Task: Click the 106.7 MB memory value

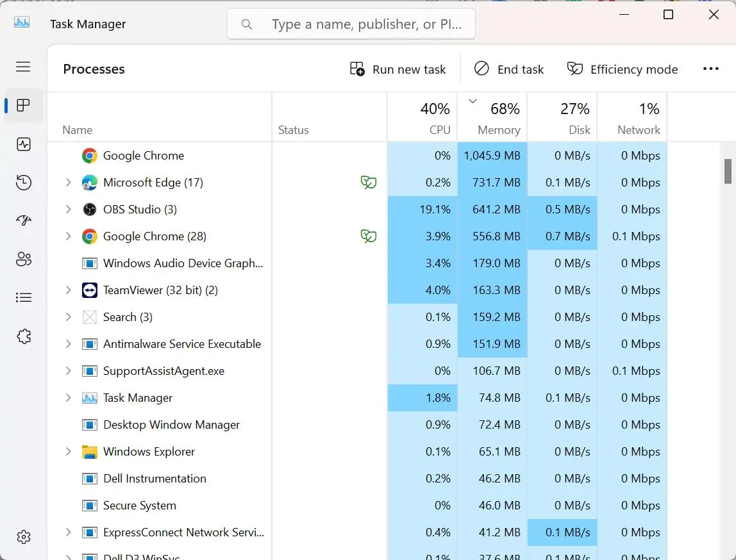Action: click(x=496, y=371)
